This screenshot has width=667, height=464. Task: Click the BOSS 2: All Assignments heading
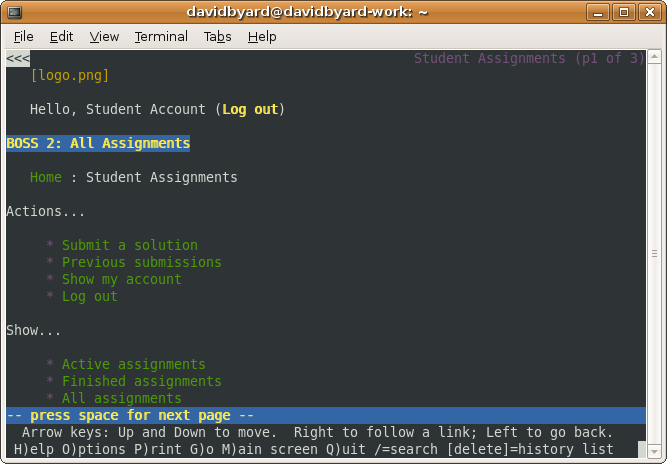coord(98,143)
